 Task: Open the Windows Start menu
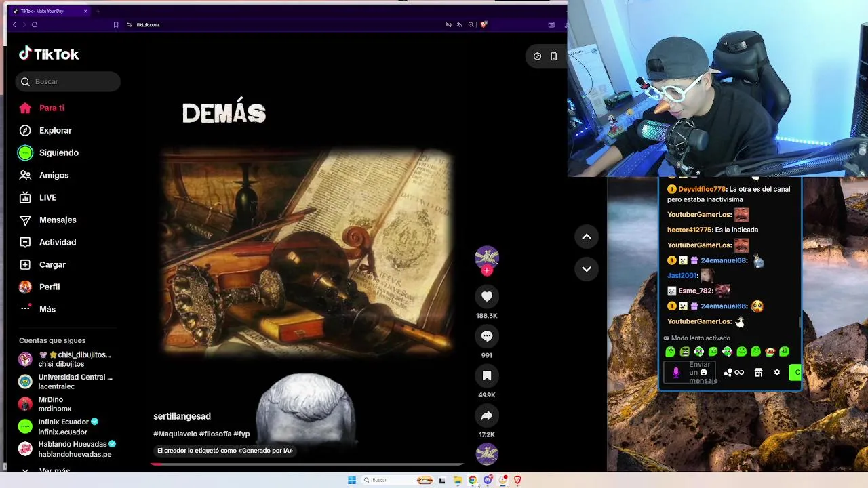coord(352,480)
